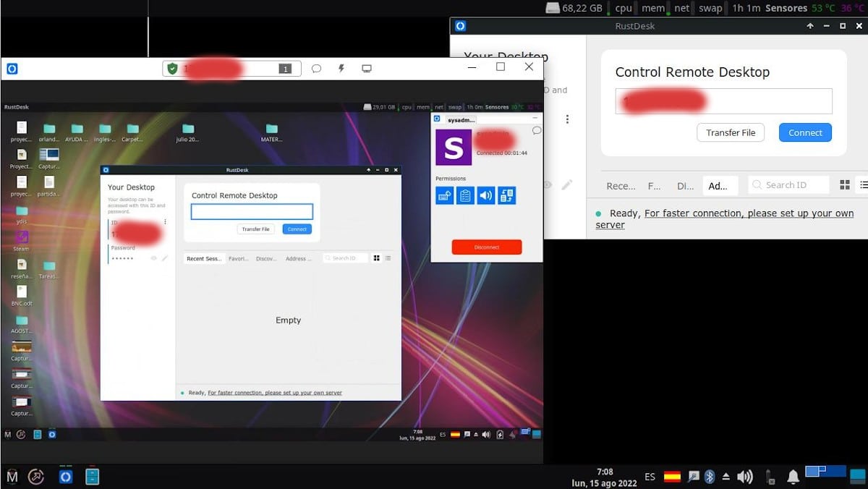Click the green shield security icon
868x489 pixels.
tap(171, 69)
